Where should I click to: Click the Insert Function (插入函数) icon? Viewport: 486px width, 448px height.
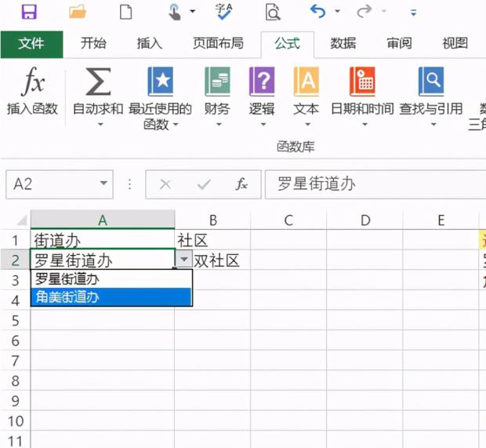point(32,83)
